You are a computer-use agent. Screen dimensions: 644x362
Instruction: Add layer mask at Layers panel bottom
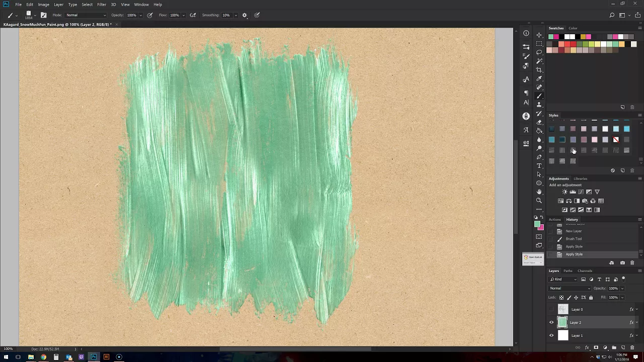pos(596,347)
